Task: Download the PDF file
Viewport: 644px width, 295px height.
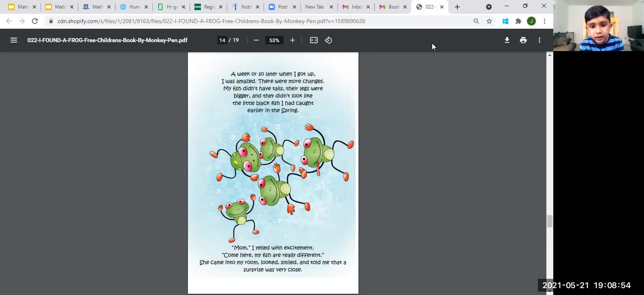Action: 507,40
